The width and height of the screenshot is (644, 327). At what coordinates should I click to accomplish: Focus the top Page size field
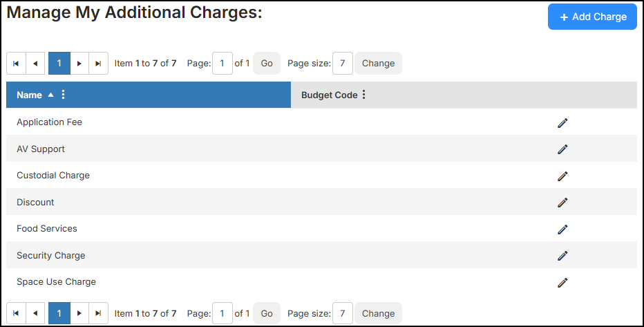coord(343,64)
